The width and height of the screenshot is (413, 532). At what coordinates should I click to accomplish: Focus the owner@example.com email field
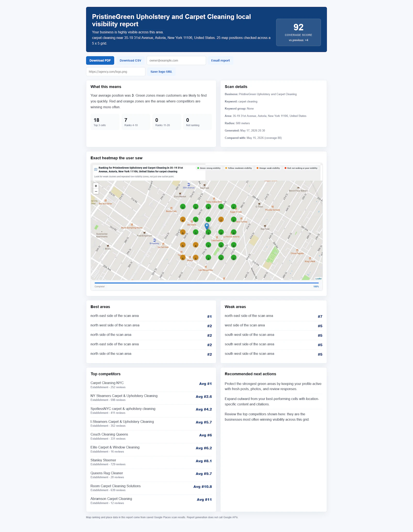[176, 60]
